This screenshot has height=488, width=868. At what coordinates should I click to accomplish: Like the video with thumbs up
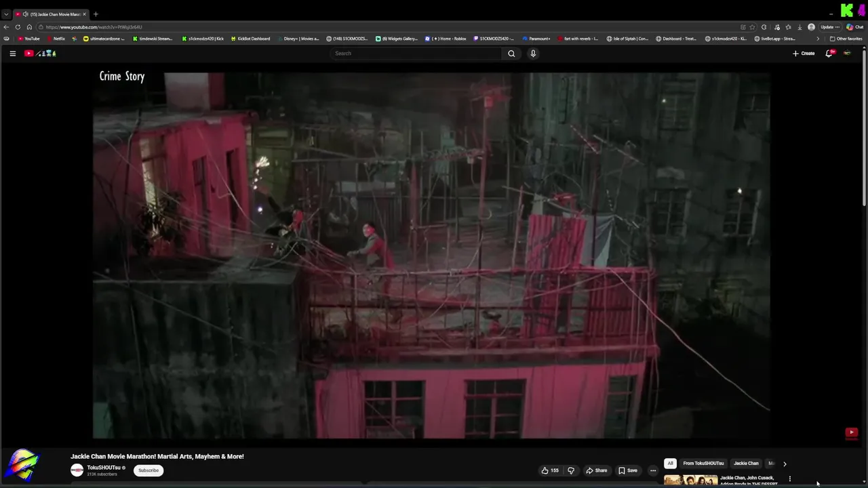[x=550, y=470]
